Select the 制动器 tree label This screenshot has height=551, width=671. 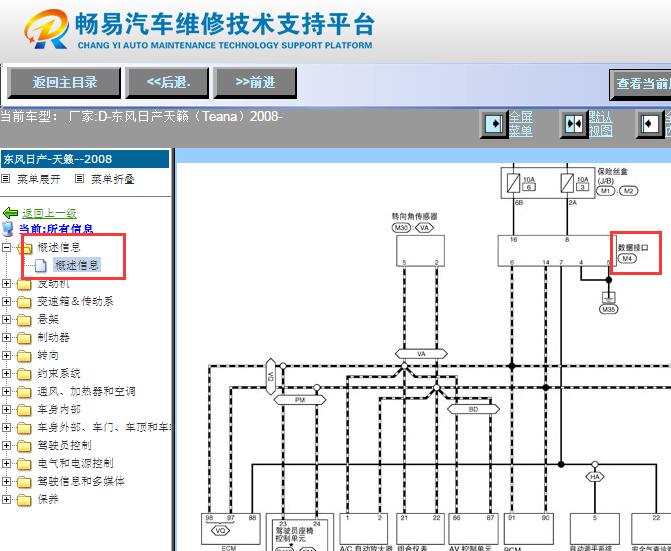[53, 337]
